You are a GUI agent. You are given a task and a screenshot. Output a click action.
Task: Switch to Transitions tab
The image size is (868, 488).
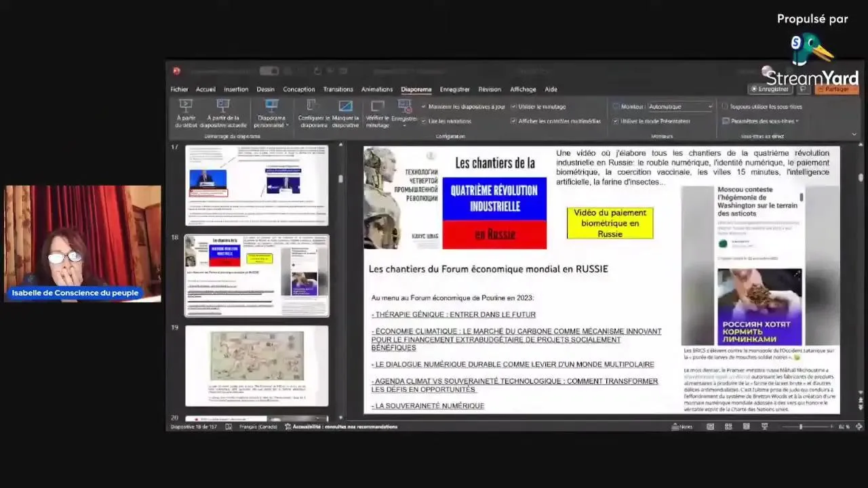click(338, 89)
